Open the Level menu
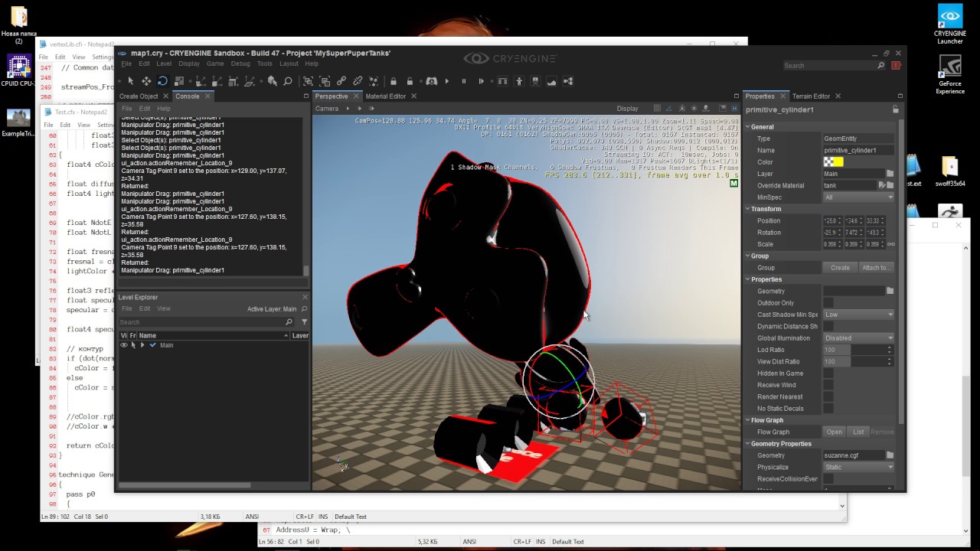This screenshot has height=551, width=980. (164, 64)
